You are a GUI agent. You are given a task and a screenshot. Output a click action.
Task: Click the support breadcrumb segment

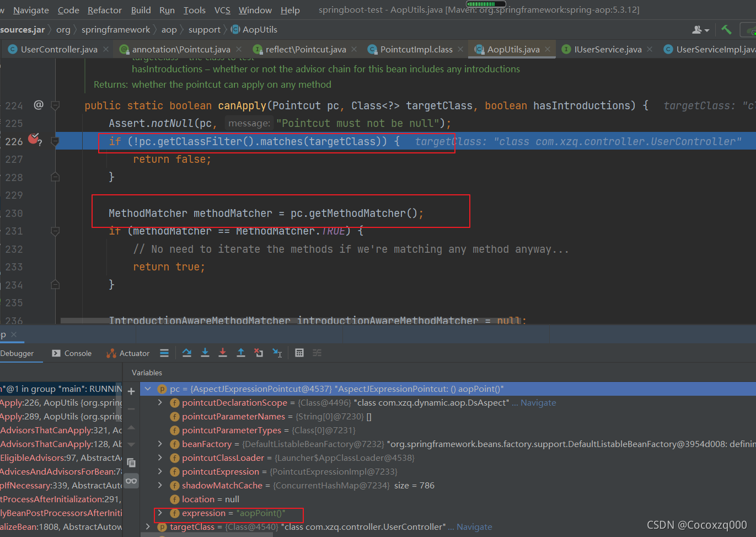point(204,30)
